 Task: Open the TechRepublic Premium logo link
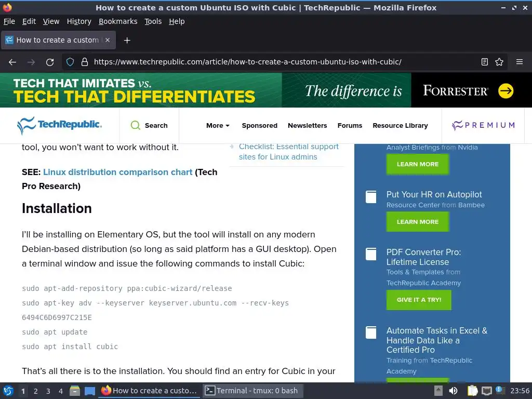tap(483, 125)
